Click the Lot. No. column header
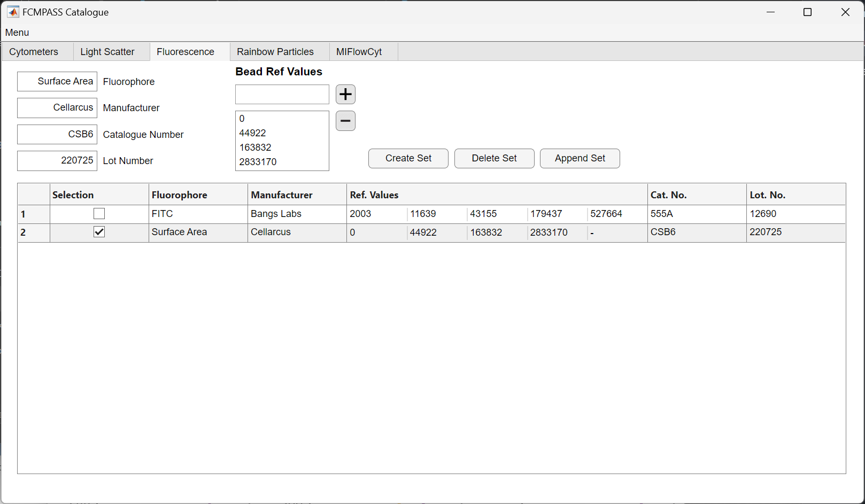 (796, 195)
